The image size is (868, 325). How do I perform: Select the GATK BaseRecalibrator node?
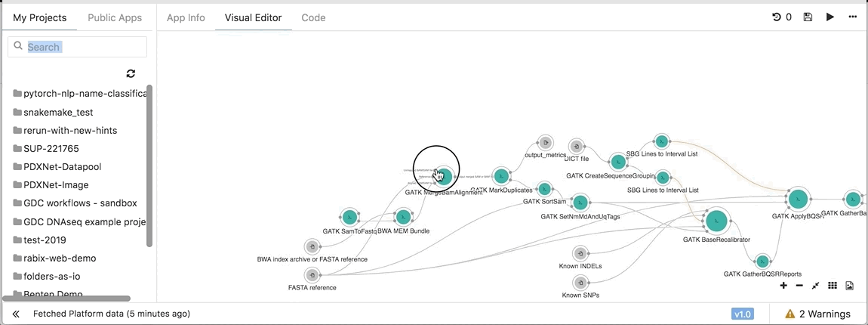716,221
